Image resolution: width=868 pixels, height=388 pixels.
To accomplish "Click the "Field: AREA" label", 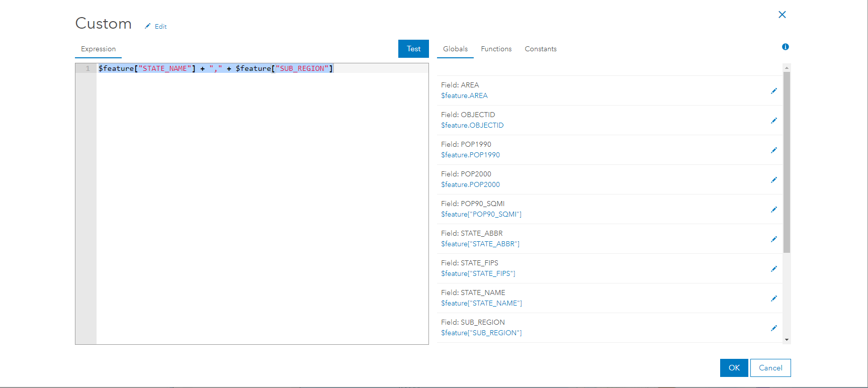I will click(460, 85).
